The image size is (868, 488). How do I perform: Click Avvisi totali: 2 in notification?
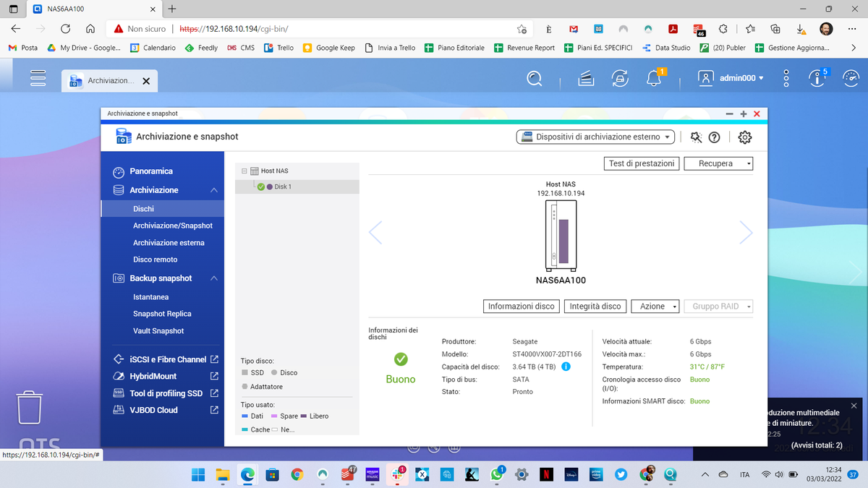817,445
